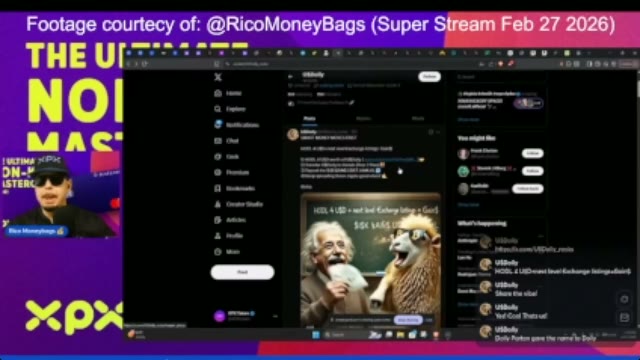Open Premium in the sidebar

click(238, 172)
